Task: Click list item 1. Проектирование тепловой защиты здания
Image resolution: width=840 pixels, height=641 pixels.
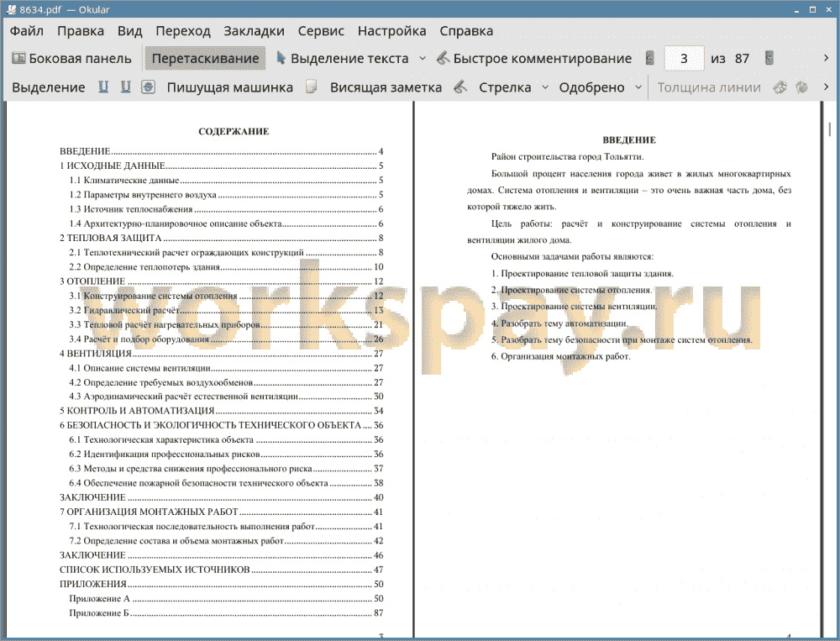Action: [582, 274]
